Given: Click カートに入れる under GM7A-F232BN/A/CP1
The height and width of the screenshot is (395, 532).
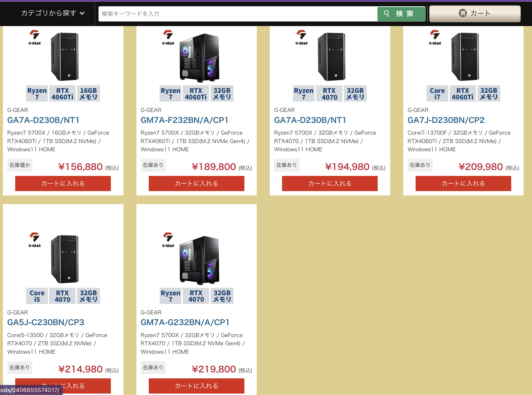Looking at the screenshot, I should (197, 183).
